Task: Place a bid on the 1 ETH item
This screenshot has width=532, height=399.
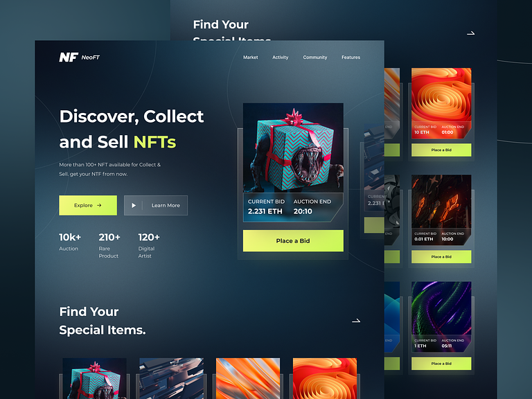Action: [x=441, y=364]
